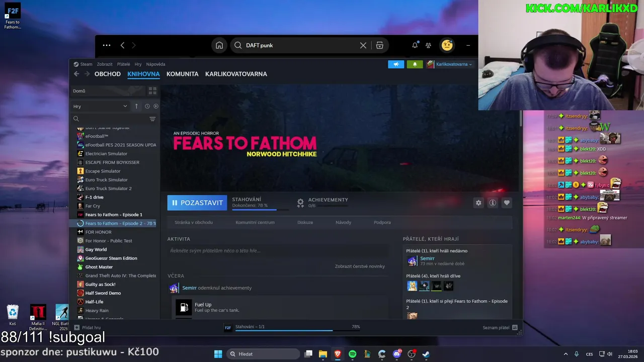Open Komunitní centrum tab
This screenshot has height=362, width=644.
[x=255, y=222]
